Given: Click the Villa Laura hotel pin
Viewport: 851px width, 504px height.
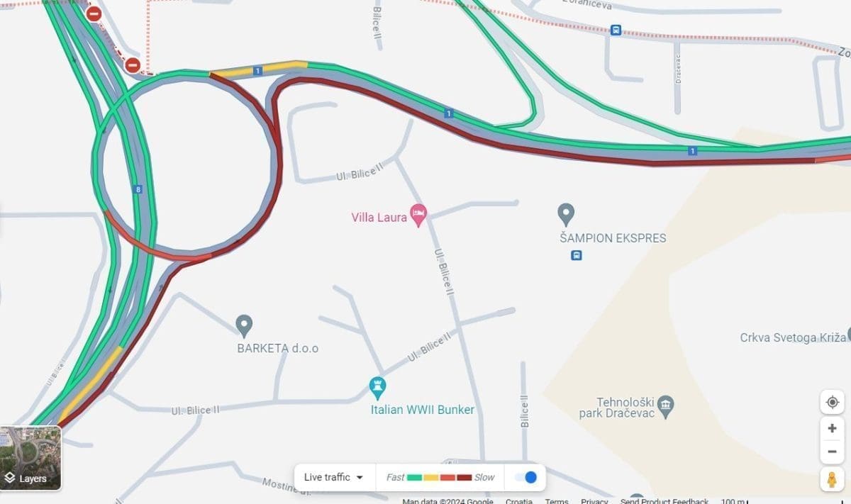Looking at the screenshot, I should (x=419, y=215).
